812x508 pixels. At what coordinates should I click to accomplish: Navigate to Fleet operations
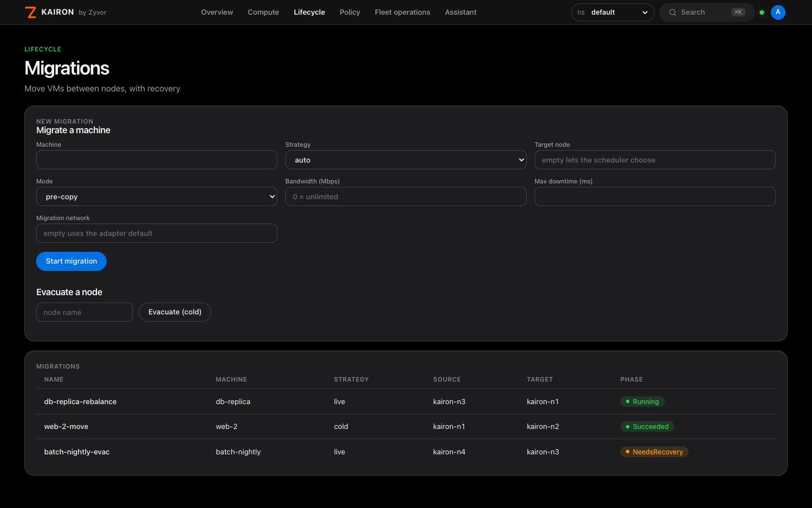(x=403, y=12)
